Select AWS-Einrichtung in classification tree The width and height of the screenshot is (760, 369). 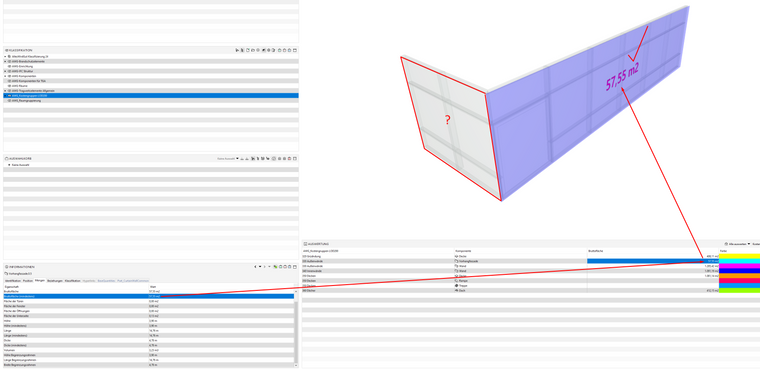point(22,66)
